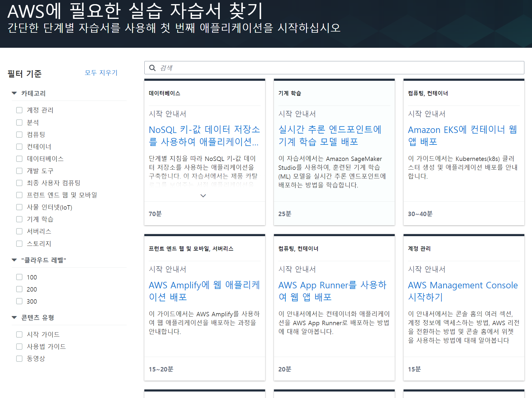Viewport: 532px width, 398px height.
Task: Open the NoSQL 키-값 데이터 저장소 tutorial
Action: 204,136
